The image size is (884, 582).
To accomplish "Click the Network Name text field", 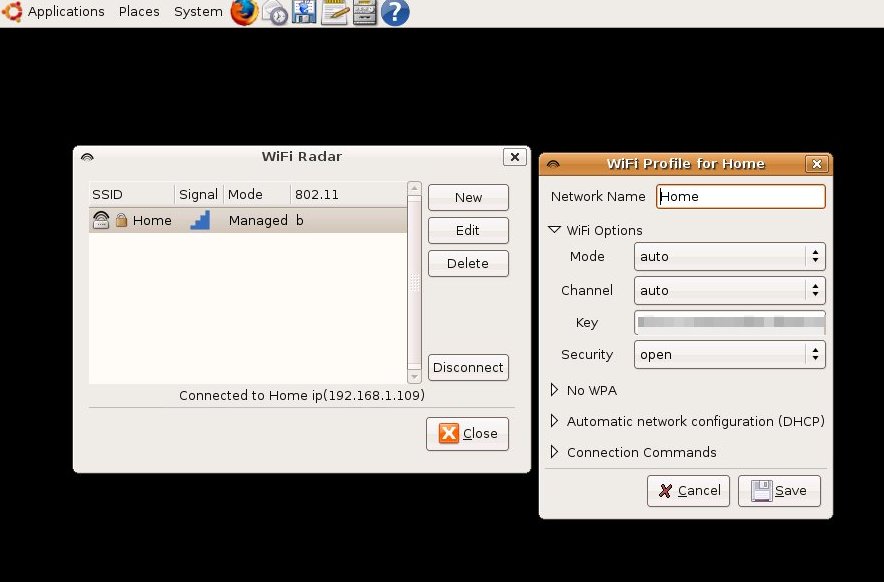I will (740, 196).
